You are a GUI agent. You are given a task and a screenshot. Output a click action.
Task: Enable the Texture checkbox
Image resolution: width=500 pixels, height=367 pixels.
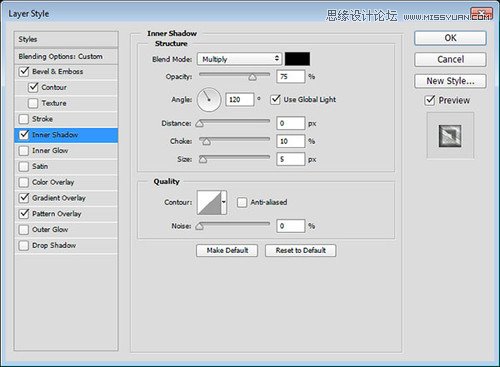point(33,103)
